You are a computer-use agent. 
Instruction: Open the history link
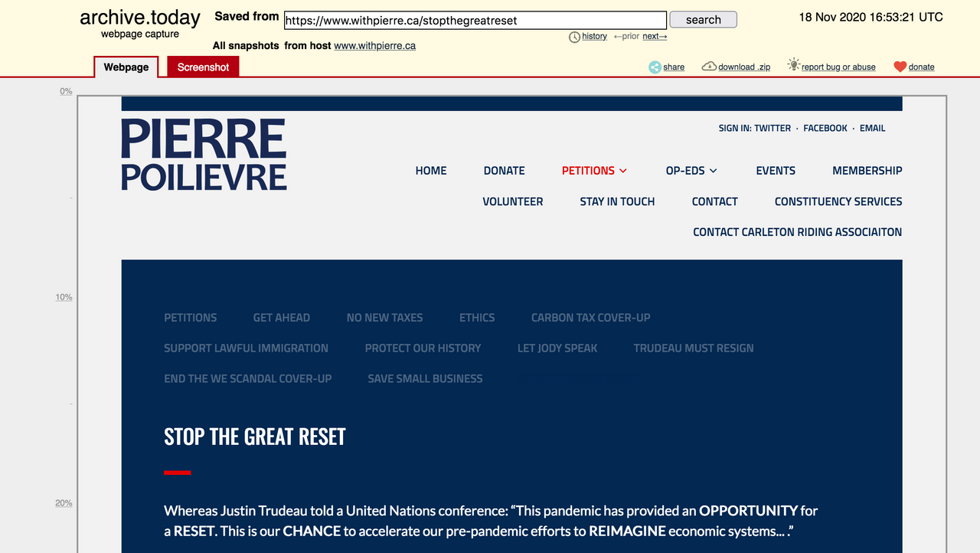tap(594, 36)
